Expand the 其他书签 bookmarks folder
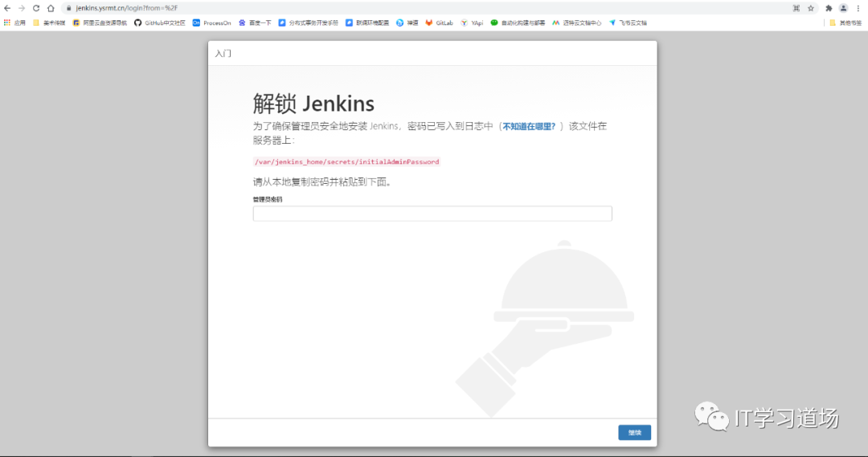This screenshot has height=457, width=868. 845,22
